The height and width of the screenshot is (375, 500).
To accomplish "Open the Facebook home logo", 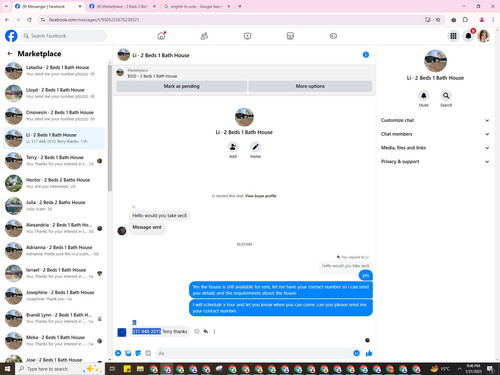I will 11,36.
